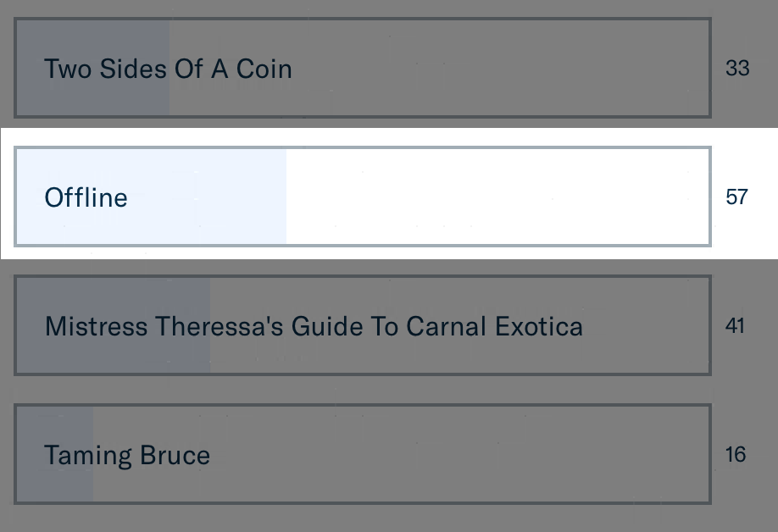Select Mistress Theressa's Guide To Carnal Exotica option

[x=363, y=325]
